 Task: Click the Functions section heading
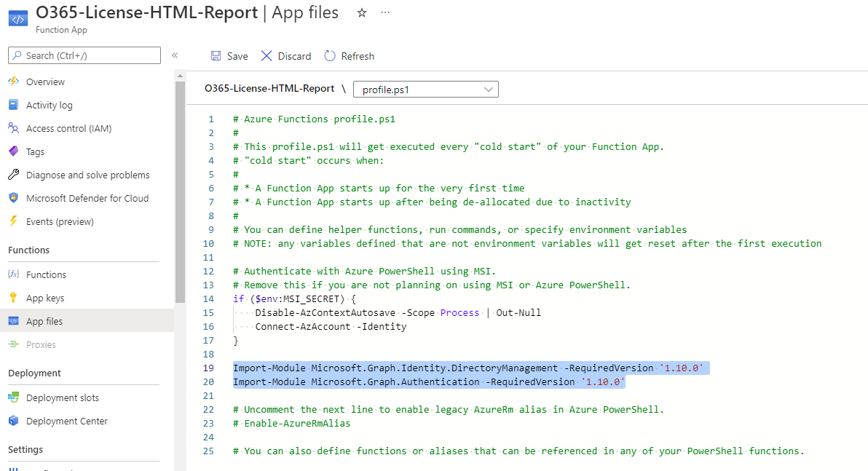tap(29, 250)
